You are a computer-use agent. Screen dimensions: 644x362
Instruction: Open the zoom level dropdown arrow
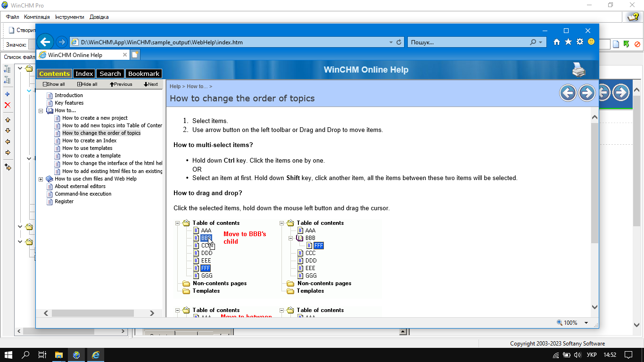tap(586, 323)
